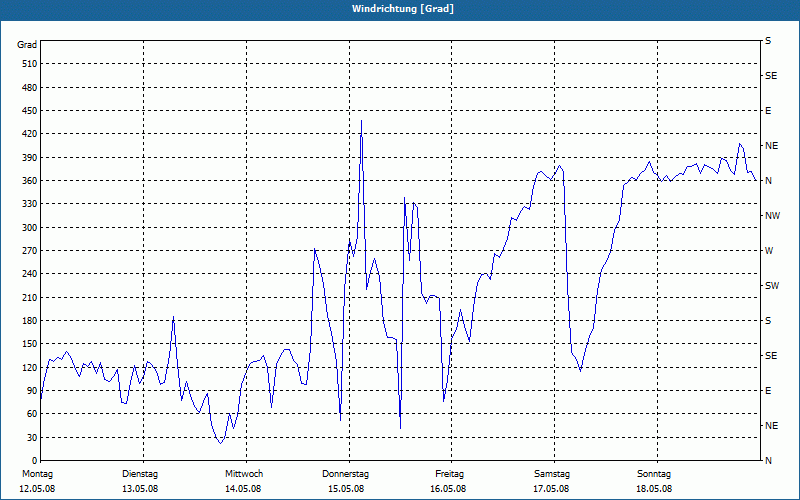Click the 'NW' compass label
The image size is (800, 500).
point(772,216)
